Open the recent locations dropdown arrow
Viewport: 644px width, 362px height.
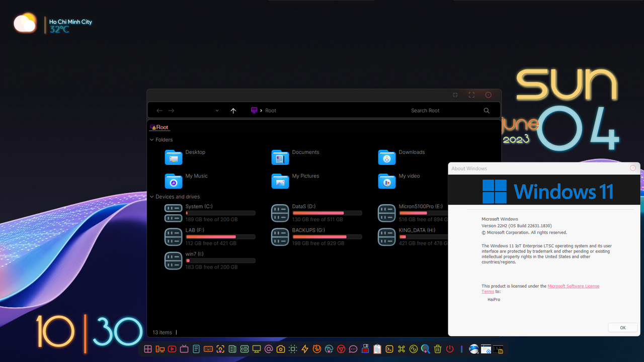217,111
